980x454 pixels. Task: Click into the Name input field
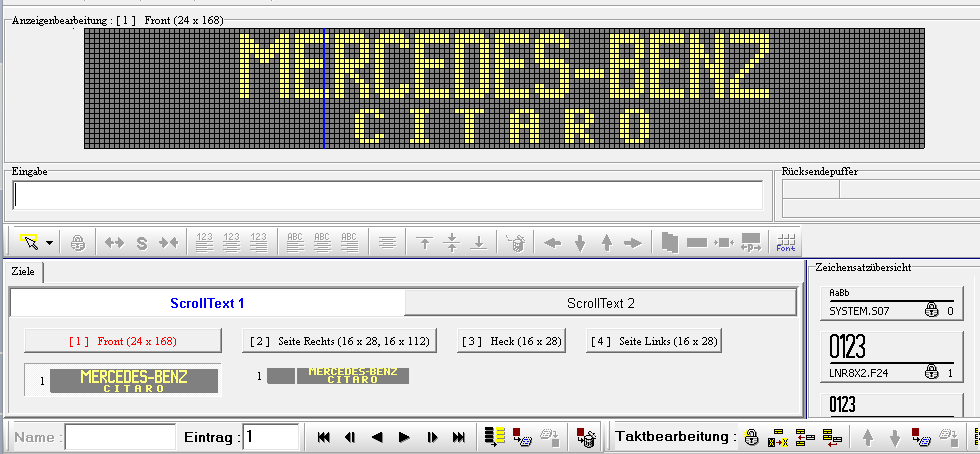click(120, 437)
